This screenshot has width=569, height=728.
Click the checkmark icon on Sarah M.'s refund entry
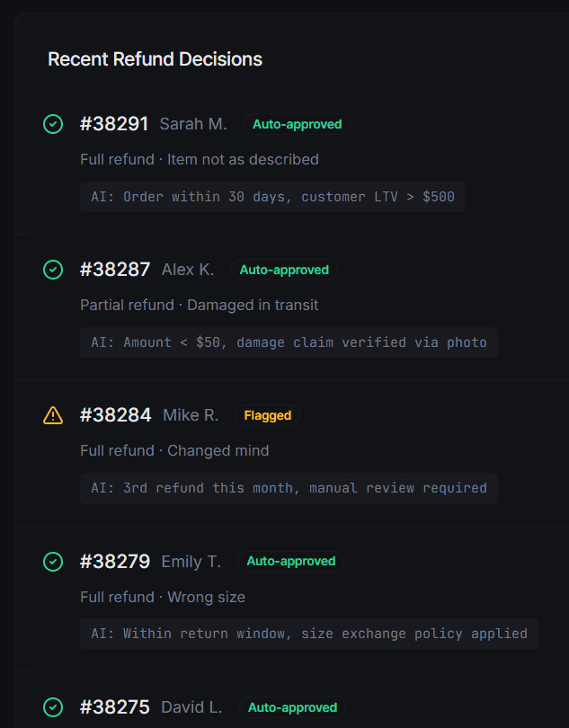(x=53, y=124)
